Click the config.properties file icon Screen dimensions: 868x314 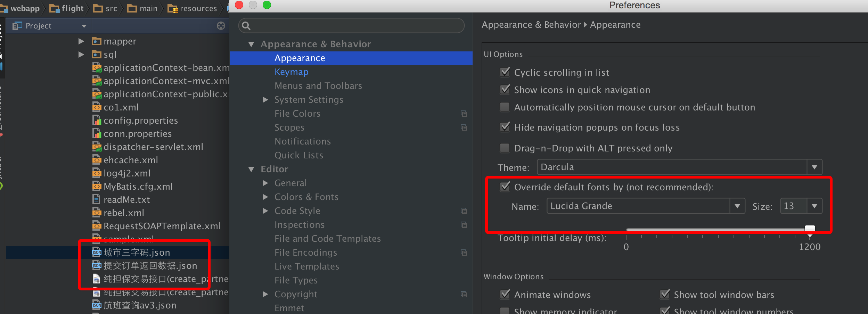tap(97, 121)
